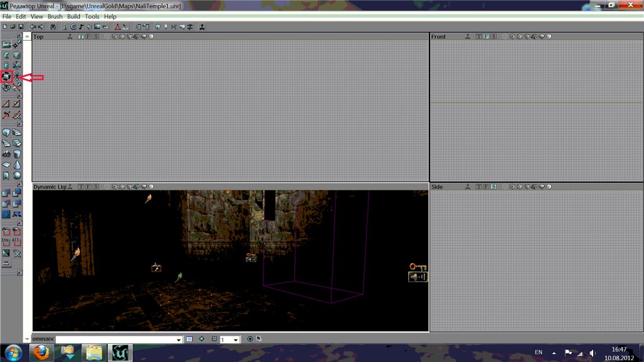Click the Play map joystick icon

[203, 26]
